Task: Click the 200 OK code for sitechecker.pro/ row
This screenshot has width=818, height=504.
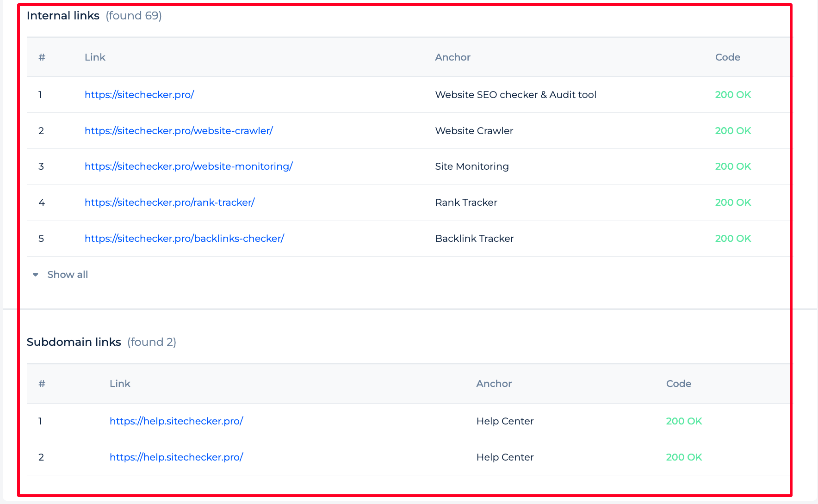Action: [733, 95]
